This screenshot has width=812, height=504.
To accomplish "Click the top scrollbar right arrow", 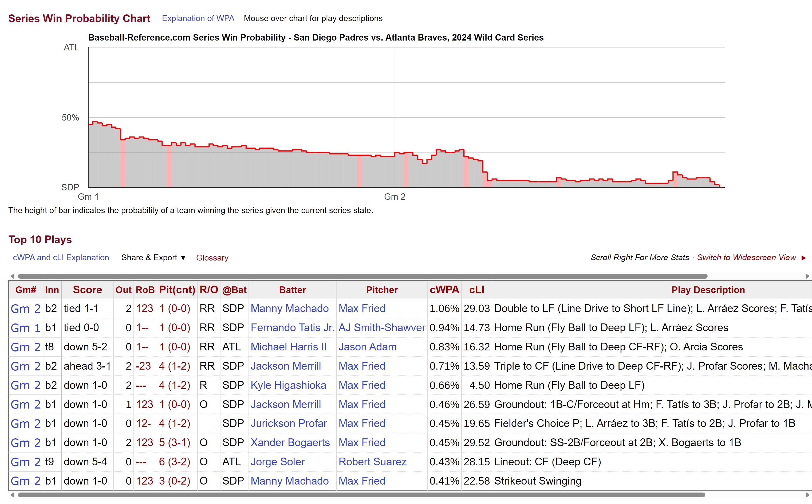I will click(807, 276).
